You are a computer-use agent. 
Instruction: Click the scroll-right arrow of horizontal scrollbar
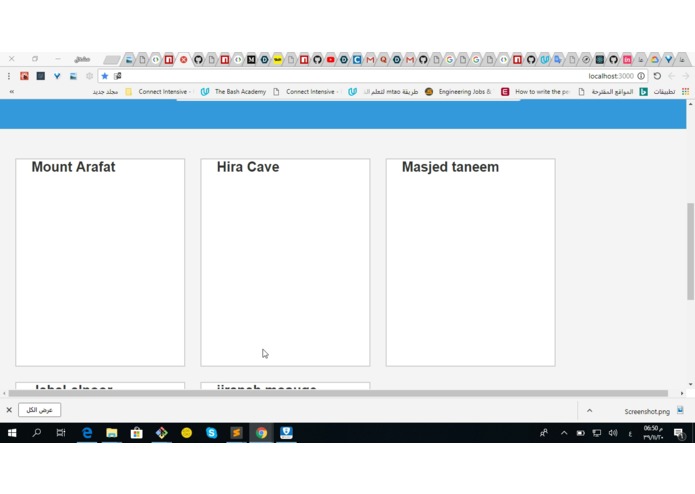click(682, 393)
